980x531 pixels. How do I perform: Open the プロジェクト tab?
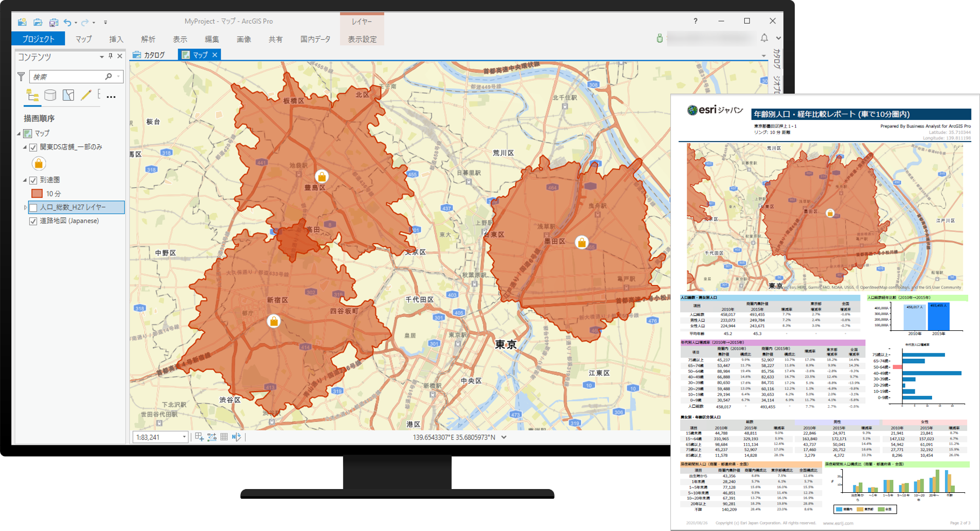pyautogui.click(x=38, y=39)
